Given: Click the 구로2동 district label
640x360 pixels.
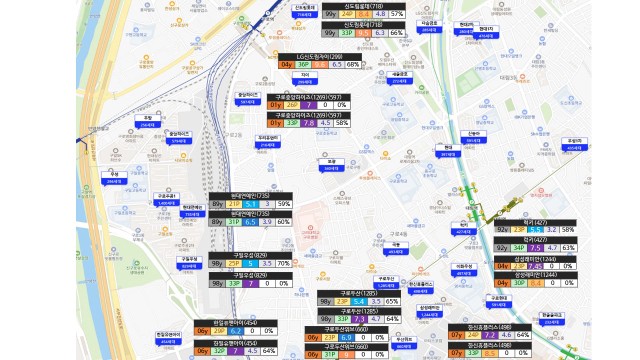Looking at the screenshot, I should click(x=234, y=134).
